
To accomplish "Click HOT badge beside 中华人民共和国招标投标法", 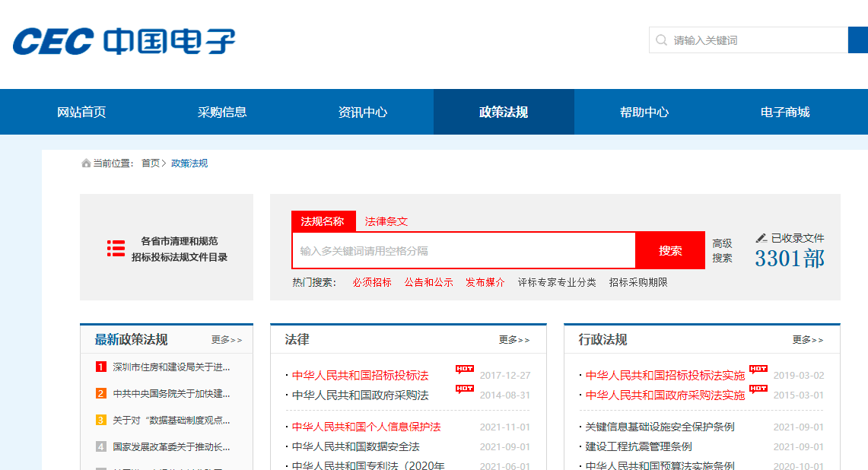I will pos(465,370).
